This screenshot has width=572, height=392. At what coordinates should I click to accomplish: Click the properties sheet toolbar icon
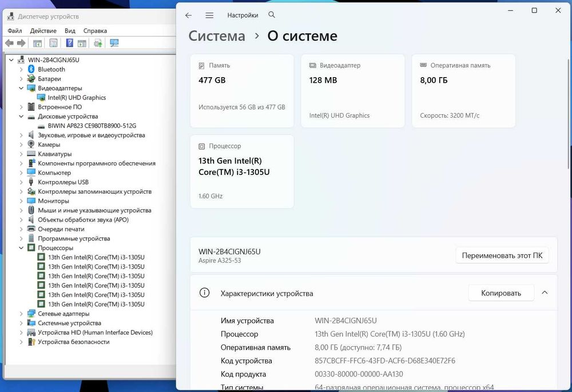[53, 43]
